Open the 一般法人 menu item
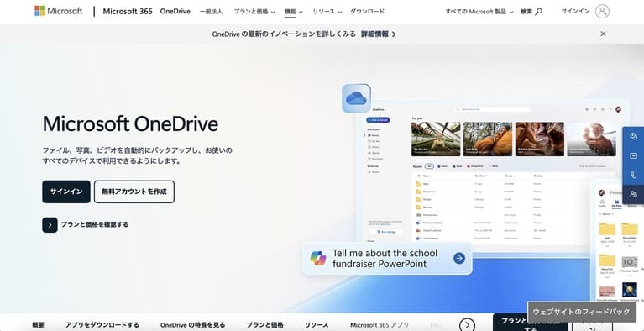644x331 pixels. (211, 12)
